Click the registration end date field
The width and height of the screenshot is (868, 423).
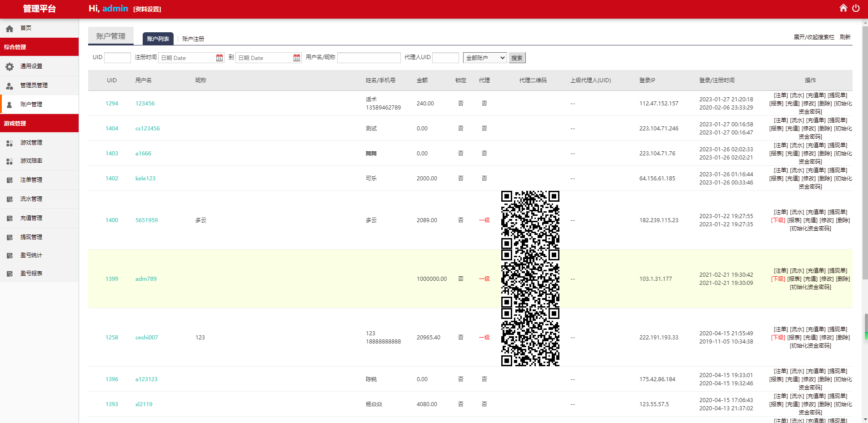(269, 58)
